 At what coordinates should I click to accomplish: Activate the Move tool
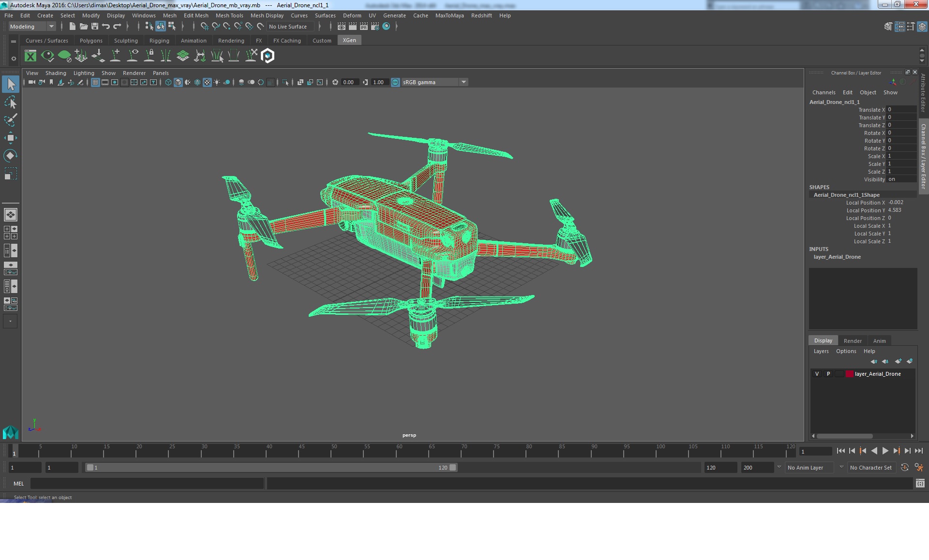(11, 138)
